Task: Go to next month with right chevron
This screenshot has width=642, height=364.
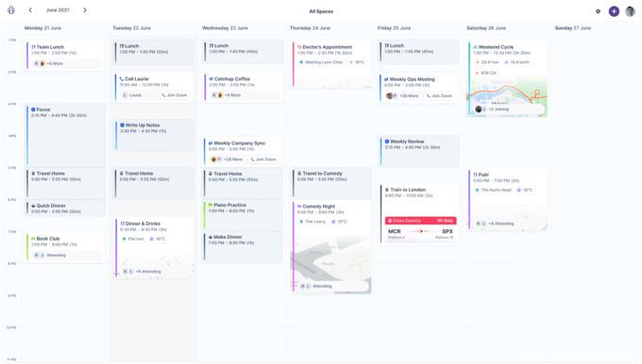Action: click(85, 9)
